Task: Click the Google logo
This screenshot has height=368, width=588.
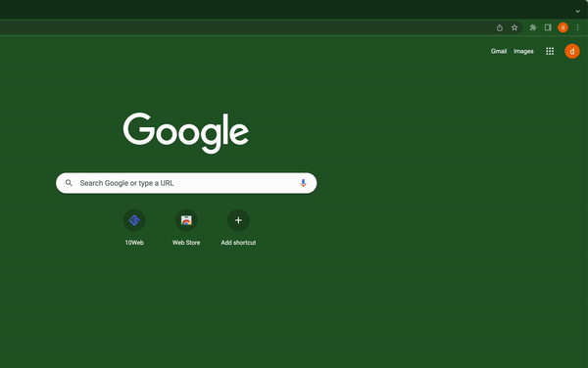Action: pyautogui.click(x=186, y=133)
